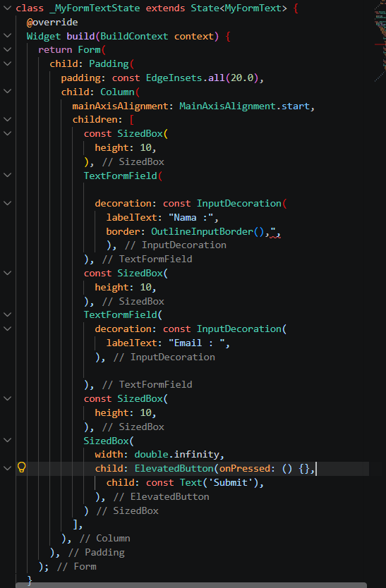Collapse the InputDecoration block containing Nama label

7,203
